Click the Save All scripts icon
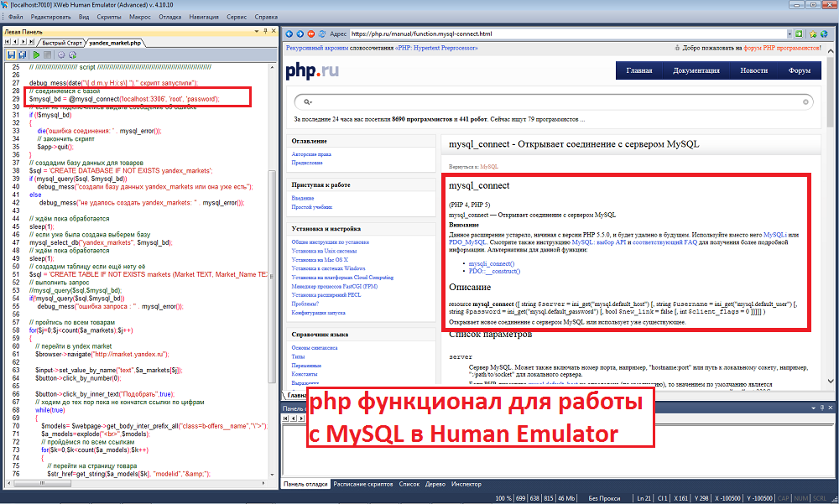 [23, 55]
